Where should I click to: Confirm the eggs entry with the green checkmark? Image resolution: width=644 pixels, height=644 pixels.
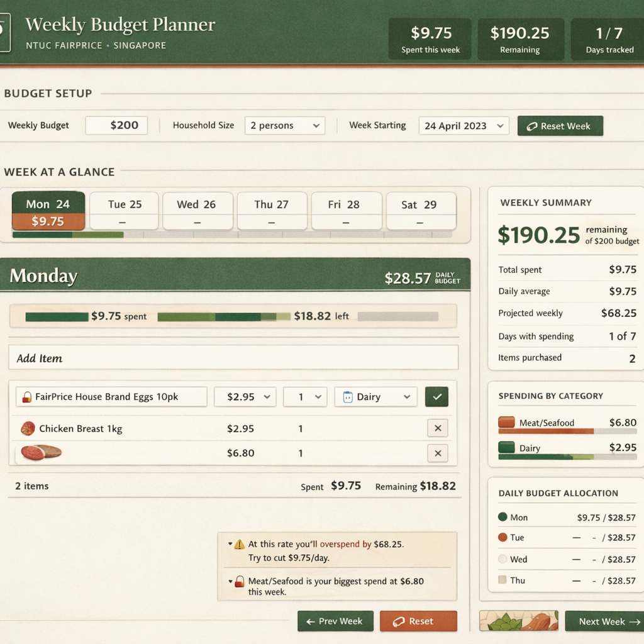pyautogui.click(x=436, y=396)
